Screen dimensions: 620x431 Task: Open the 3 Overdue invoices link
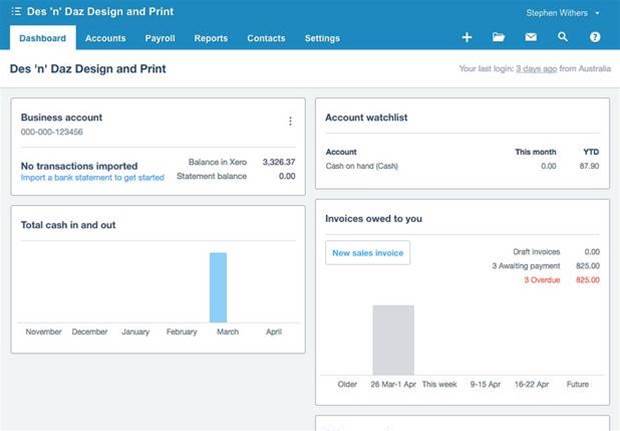[542, 280]
